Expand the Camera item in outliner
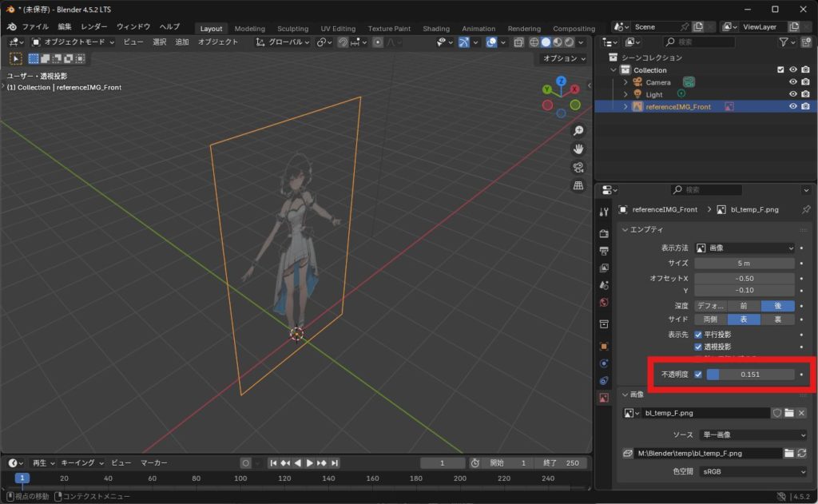Viewport: 818px width, 504px height. coord(625,82)
